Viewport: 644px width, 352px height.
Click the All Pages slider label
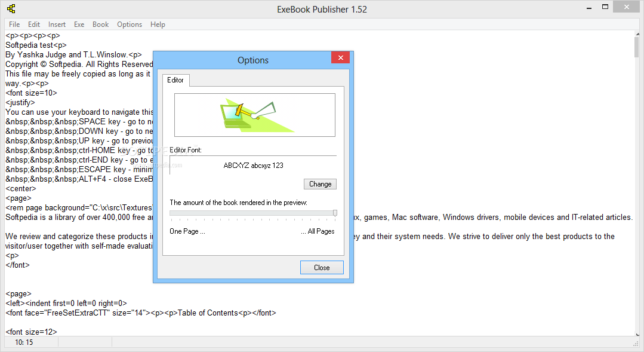318,231
